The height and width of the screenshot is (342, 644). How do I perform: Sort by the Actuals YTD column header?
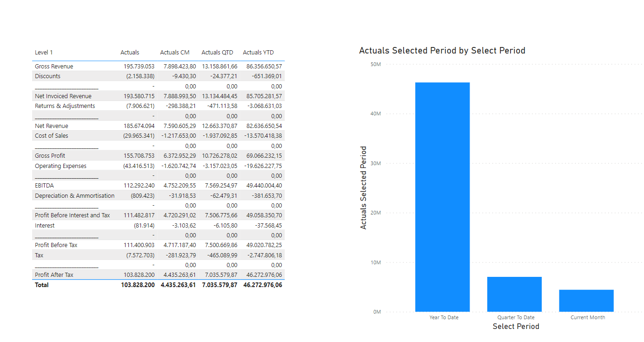tap(258, 53)
